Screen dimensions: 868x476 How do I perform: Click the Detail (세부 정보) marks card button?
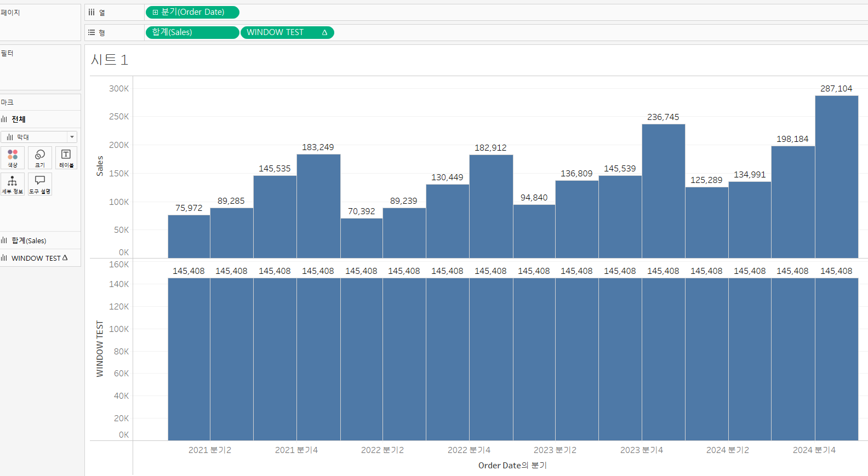coord(13,184)
